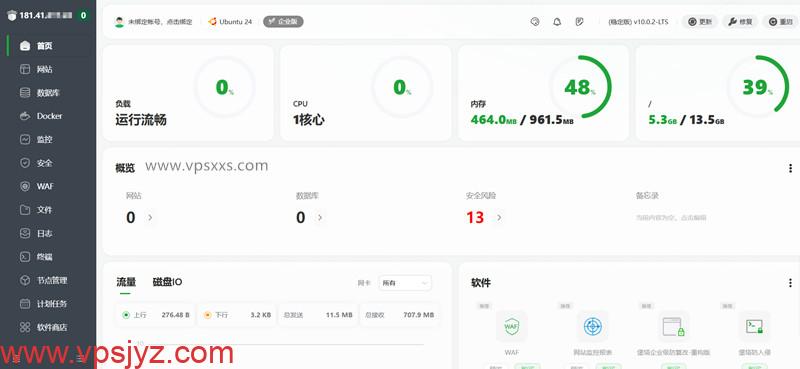Click the WAF shield software icon
This screenshot has width=800, height=369.
pos(511,326)
